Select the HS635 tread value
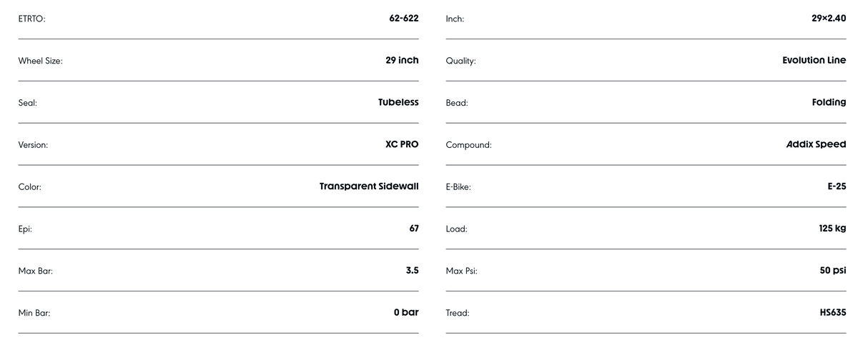This screenshot has height=345, width=868. pos(833,313)
